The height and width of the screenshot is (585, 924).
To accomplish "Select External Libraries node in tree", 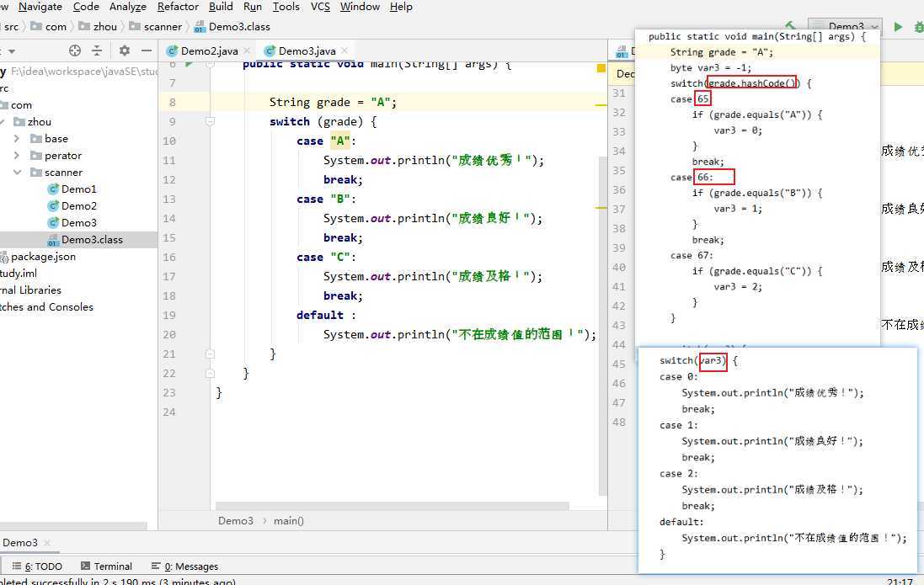I will pos(30,290).
